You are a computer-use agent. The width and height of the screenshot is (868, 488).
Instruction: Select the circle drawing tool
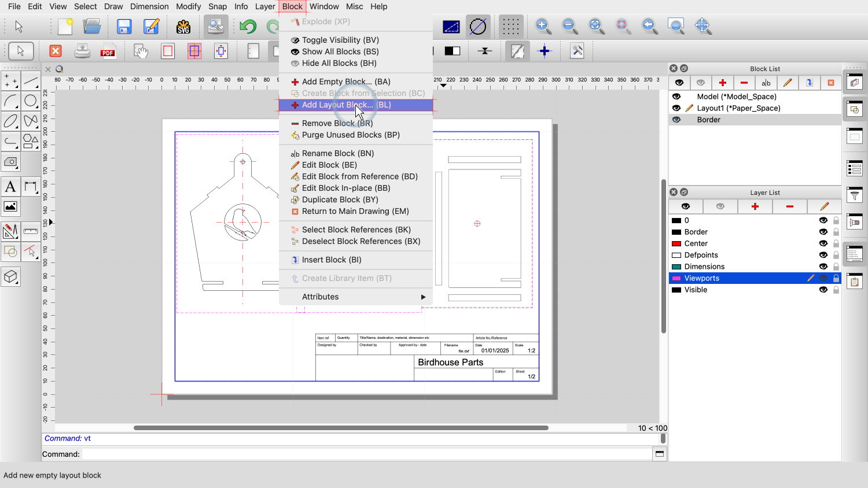(31, 101)
